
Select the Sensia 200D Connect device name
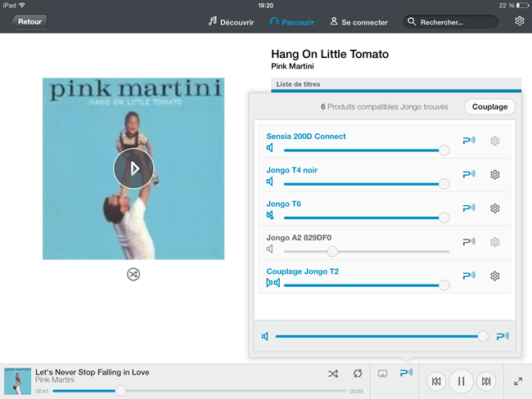point(306,137)
